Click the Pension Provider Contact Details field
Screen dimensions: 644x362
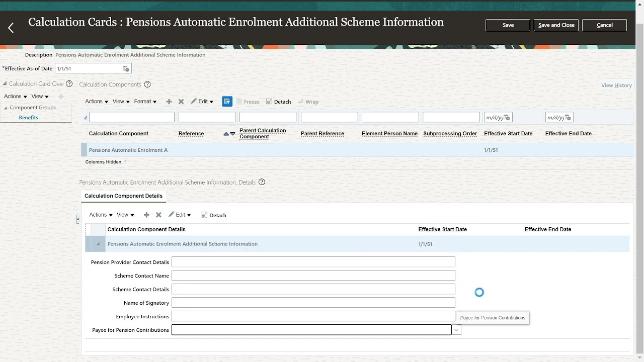[x=313, y=262]
